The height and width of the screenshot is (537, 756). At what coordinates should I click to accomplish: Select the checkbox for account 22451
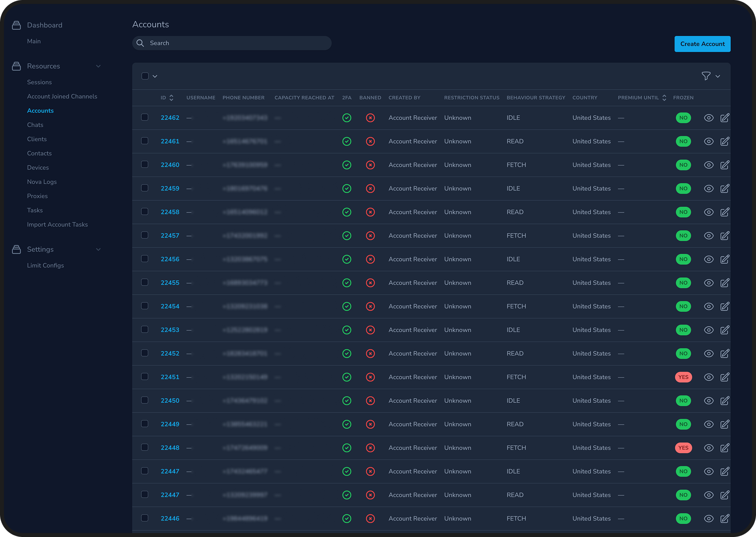pyautogui.click(x=145, y=376)
